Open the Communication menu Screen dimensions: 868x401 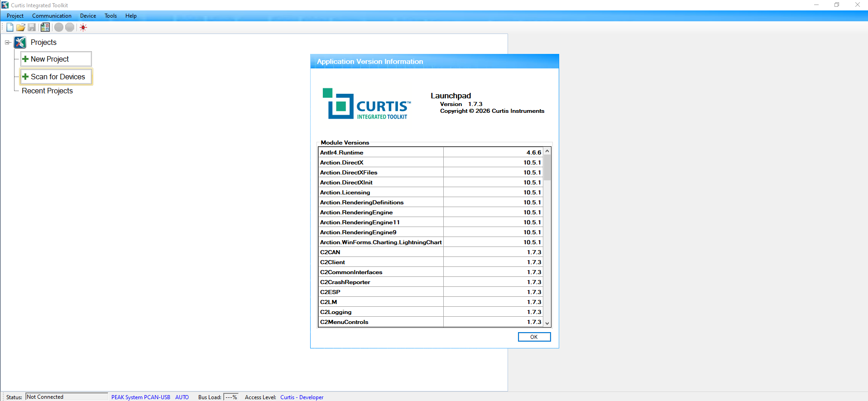coord(52,16)
